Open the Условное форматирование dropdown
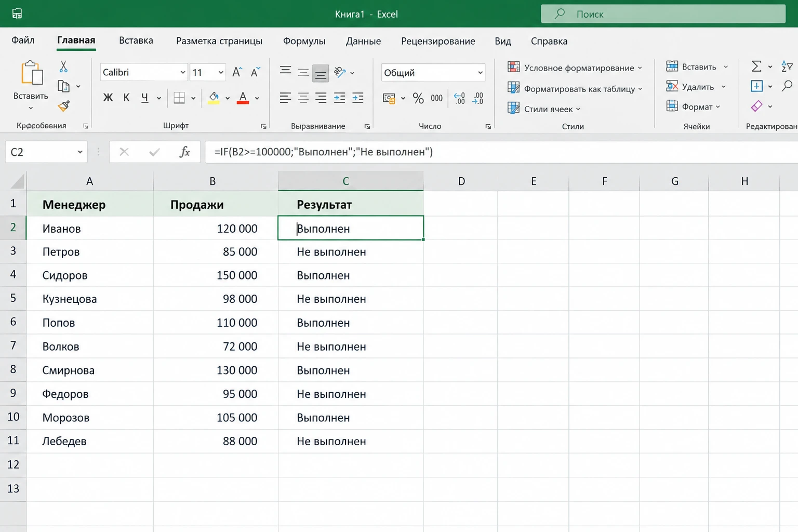 click(x=575, y=68)
